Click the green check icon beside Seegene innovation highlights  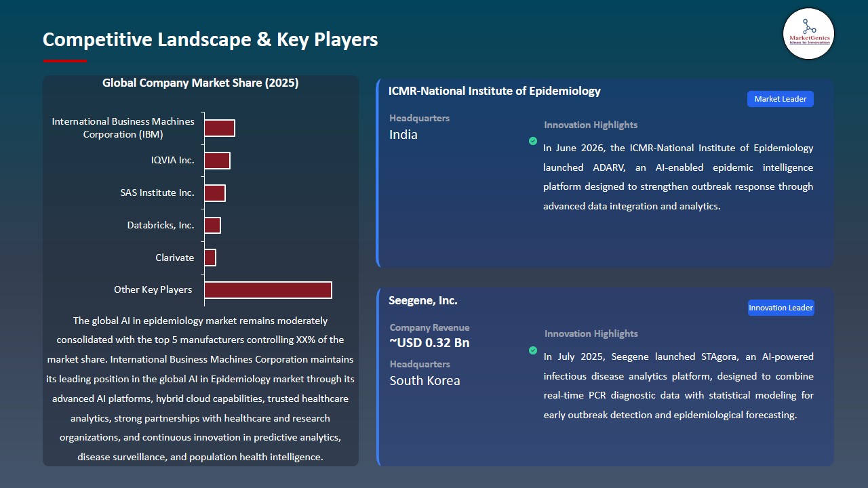(x=533, y=350)
